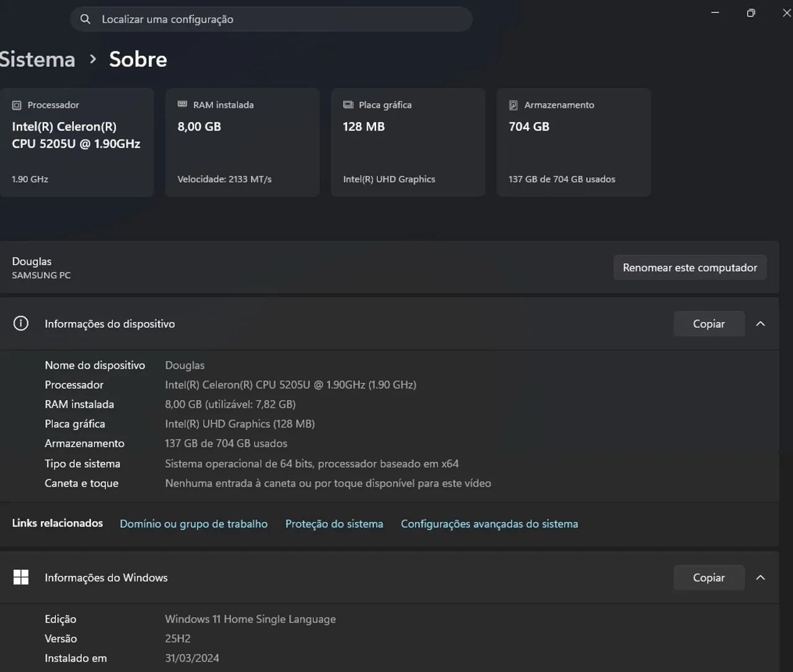
Task: Open Configurações avançadas do sistema link
Action: pyautogui.click(x=489, y=524)
